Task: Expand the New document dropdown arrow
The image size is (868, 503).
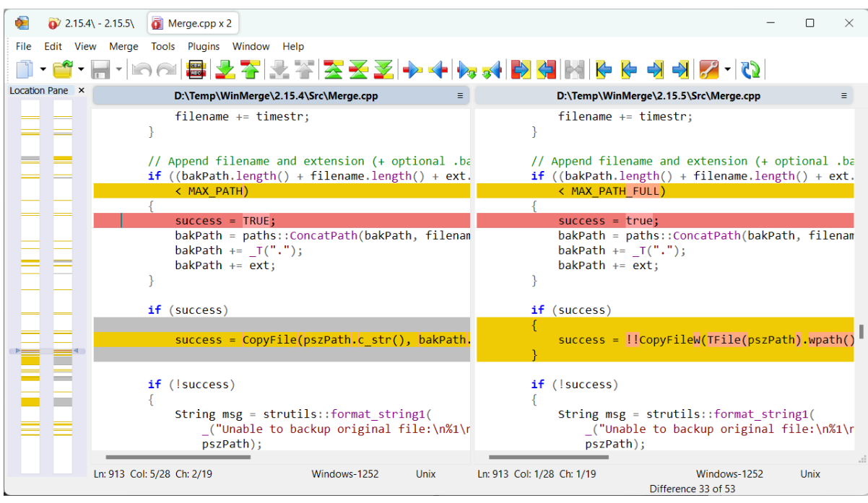Action: tap(43, 70)
